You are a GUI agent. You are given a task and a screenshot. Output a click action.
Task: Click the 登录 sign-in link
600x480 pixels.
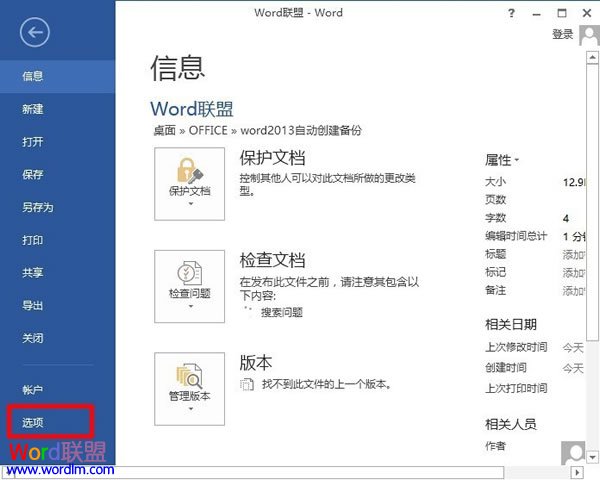562,35
